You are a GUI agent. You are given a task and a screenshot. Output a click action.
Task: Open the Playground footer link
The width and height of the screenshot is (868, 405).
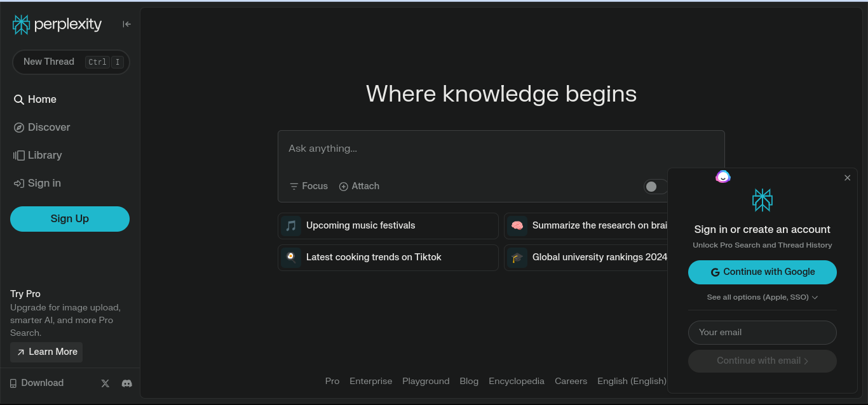coord(426,381)
